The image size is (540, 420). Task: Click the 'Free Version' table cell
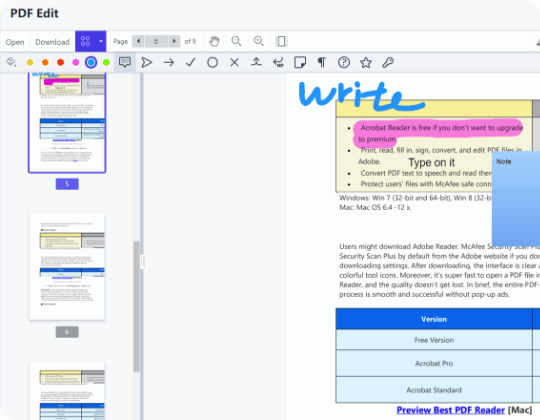pos(434,340)
